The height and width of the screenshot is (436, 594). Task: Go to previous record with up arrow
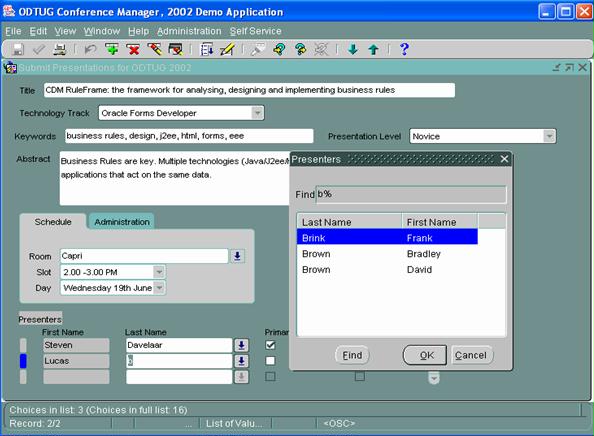coord(374,49)
